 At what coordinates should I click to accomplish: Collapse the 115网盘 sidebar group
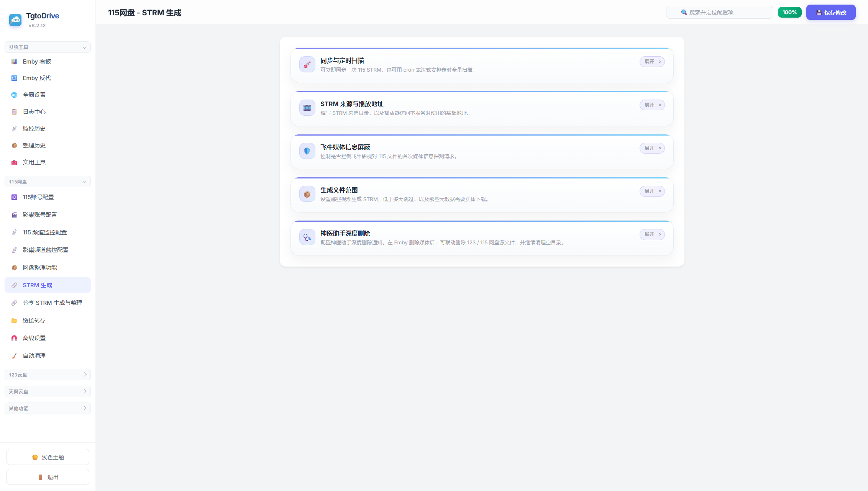(48, 182)
